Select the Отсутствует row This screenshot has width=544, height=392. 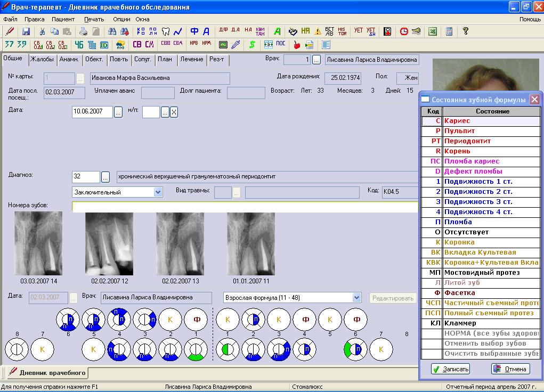[x=481, y=232]
